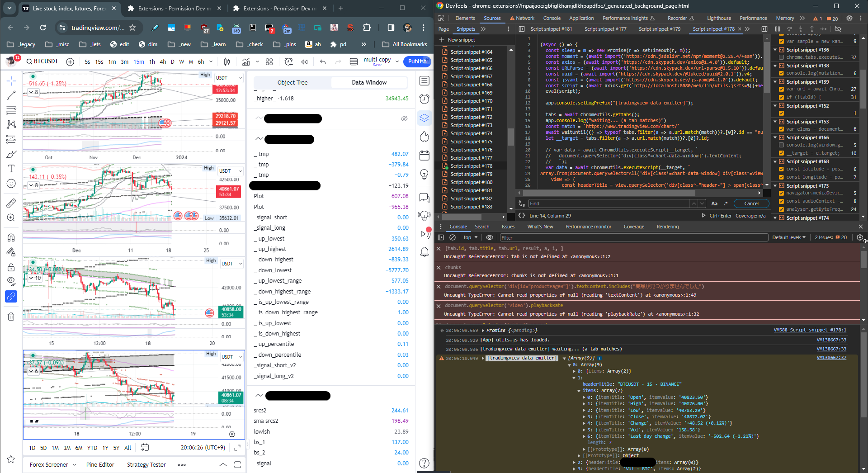The image size is (868, 473).
Task: Open the Default levels dropdown in Console
Action: (x=788, y=237)
